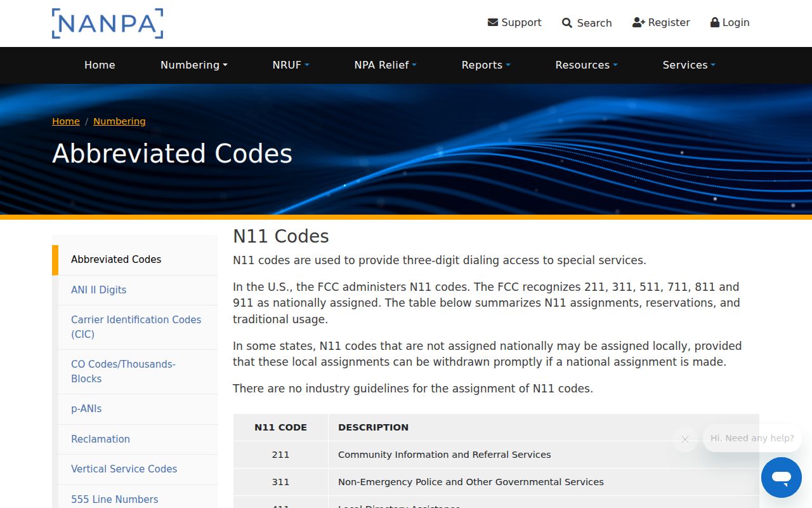Open Vertical Service Codes sidebar item
The image size is (812, 508).
point(138,469)
